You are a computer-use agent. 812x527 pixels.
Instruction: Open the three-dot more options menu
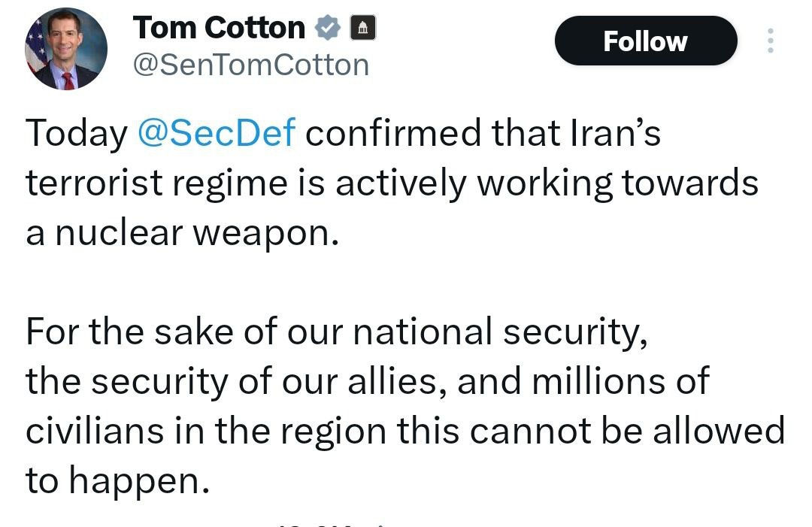click(x=769, y=41)
